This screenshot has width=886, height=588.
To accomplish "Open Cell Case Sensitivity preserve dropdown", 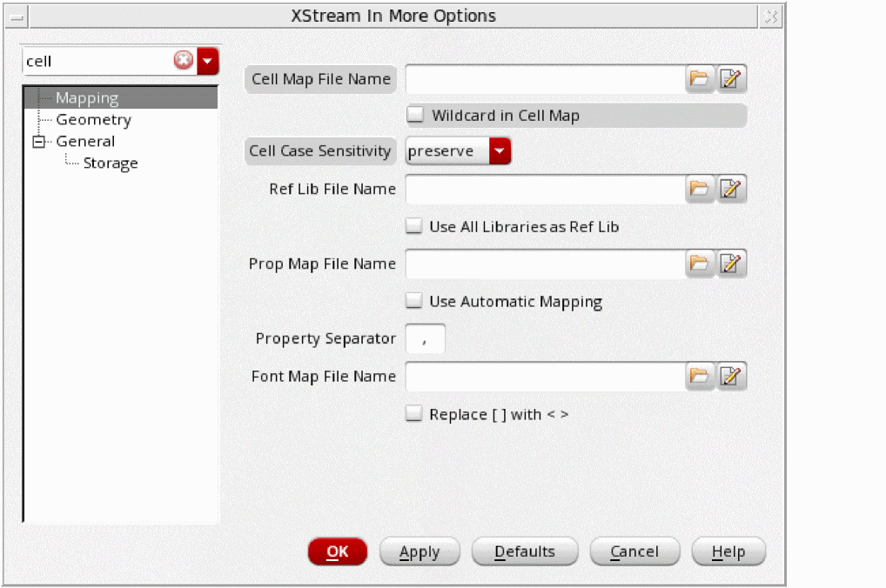I will [459, 150].
